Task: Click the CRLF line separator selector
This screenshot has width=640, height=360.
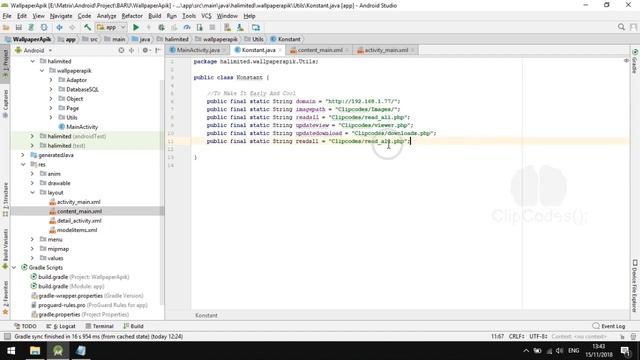Action: (x=517, y=336)
